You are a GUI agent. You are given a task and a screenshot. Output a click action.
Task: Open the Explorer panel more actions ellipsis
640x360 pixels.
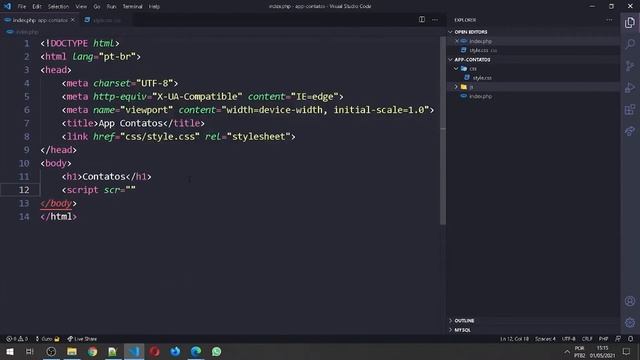tap(609, 20)
